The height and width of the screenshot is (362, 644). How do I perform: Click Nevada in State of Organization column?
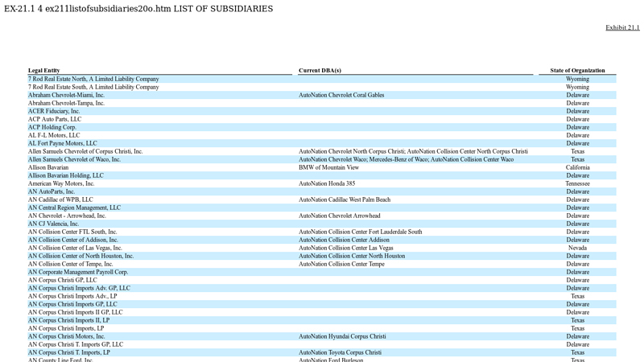[x=577, y=248]
